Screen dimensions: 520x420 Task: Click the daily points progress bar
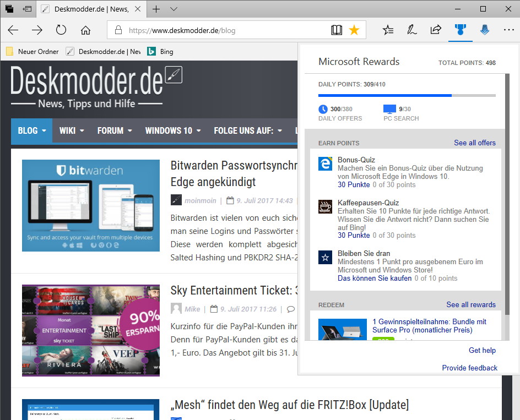pos(407,95)
